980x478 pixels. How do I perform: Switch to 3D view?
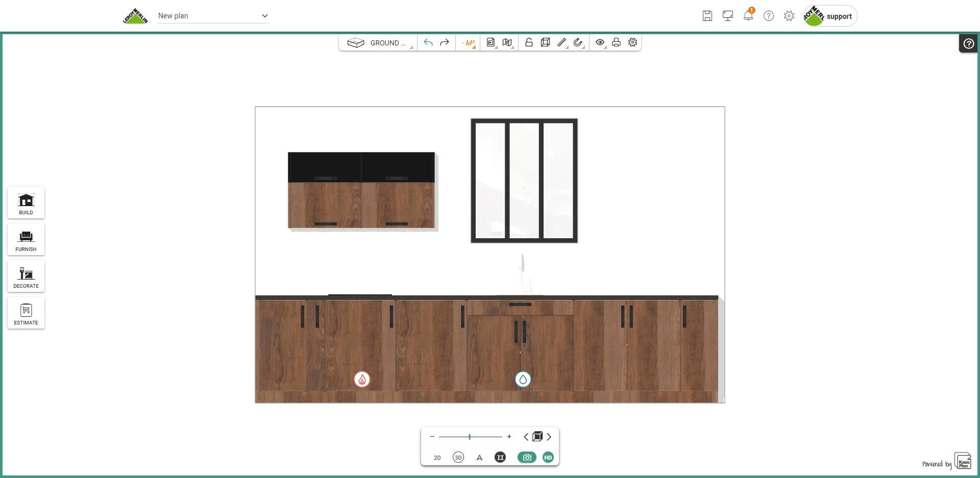click(x=458, y=458)
